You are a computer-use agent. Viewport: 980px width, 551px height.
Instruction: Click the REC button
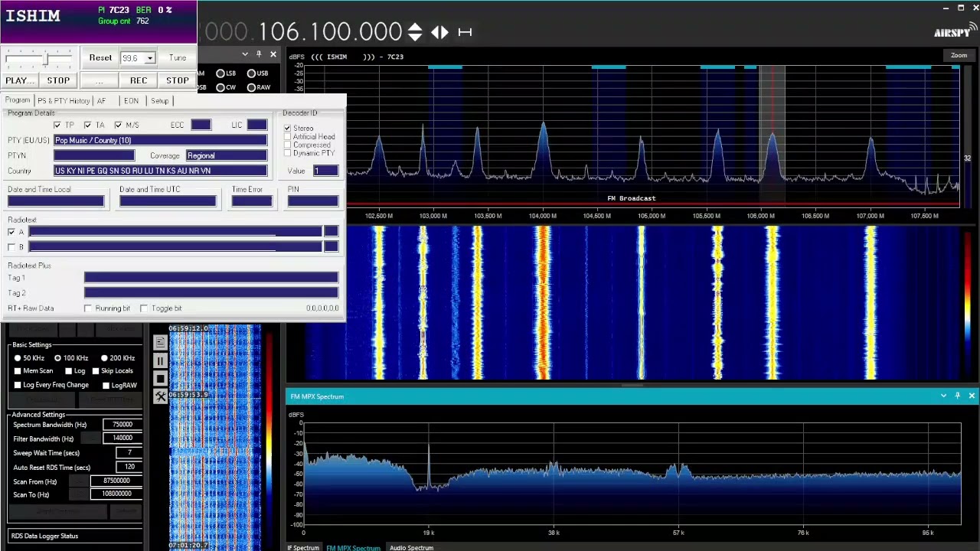(139, 80)
